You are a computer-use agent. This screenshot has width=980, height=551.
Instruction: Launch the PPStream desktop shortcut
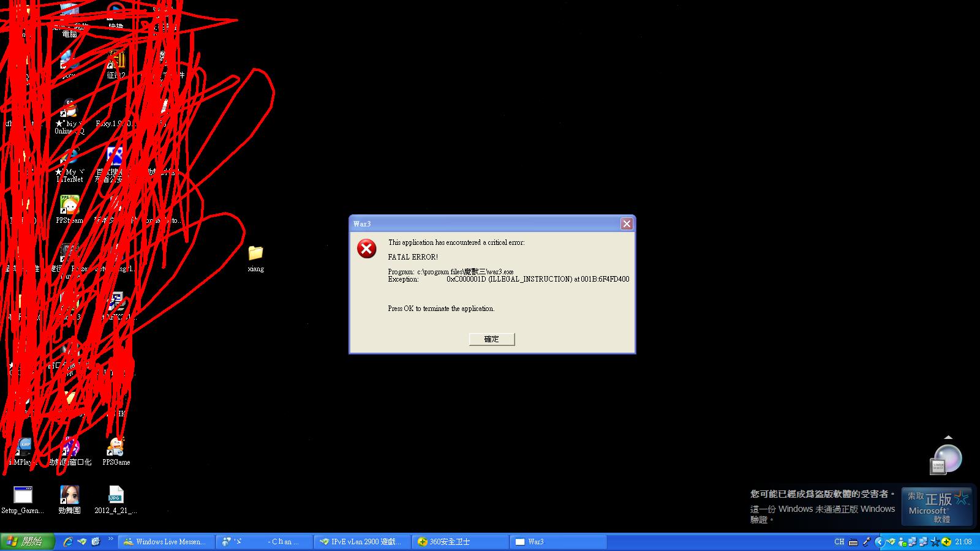click(x=69, y=209)
